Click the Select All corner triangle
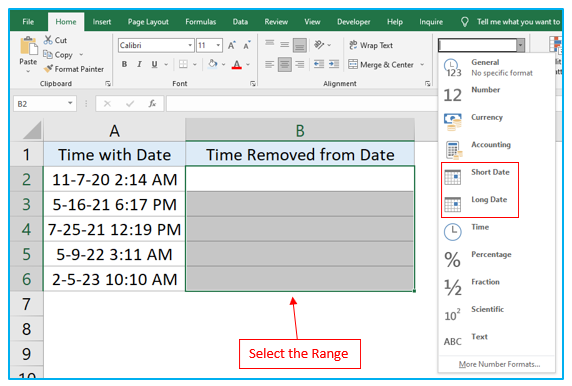572x386 pixels. (32, 131)
